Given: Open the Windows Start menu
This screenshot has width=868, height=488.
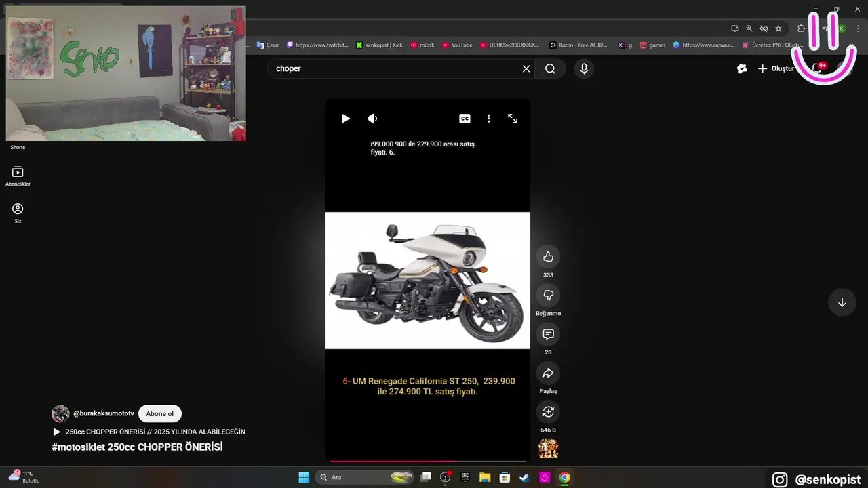Looking at the screenshot, I should [304, 477].
